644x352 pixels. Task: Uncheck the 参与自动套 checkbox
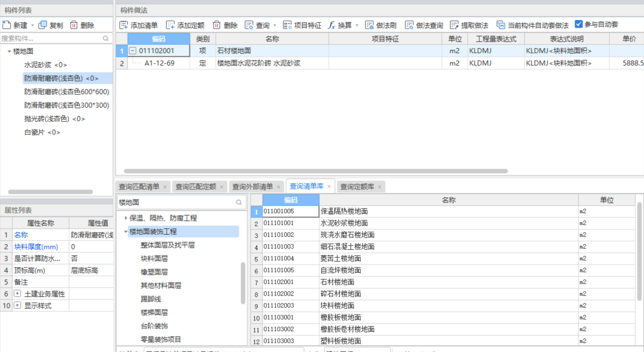coord(579,24)
